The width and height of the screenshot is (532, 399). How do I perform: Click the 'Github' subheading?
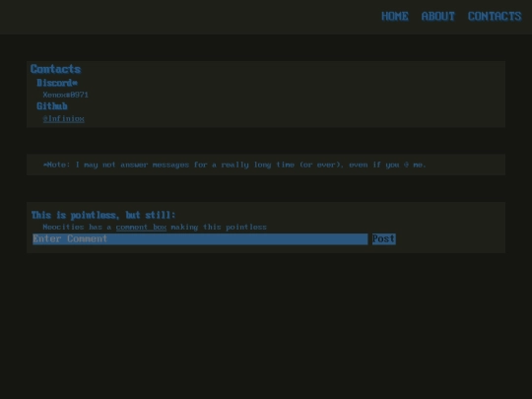click(x=52, y=106)
